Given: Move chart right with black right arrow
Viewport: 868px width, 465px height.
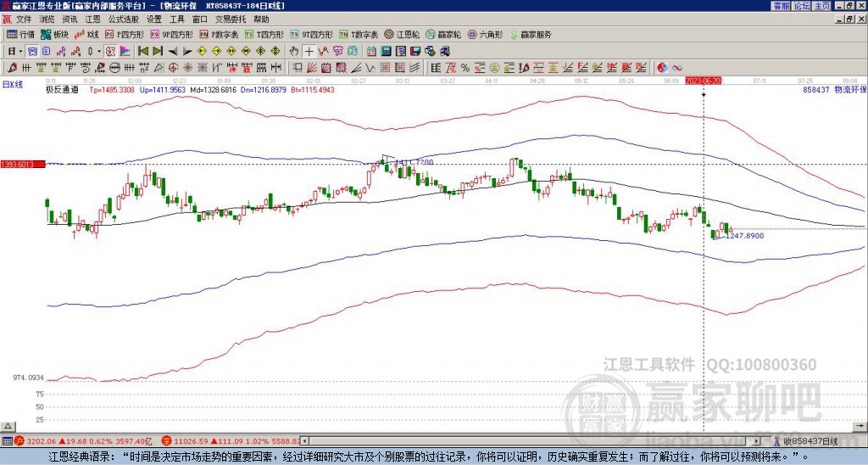Looking at the screenshot, I should coord(187,52).
